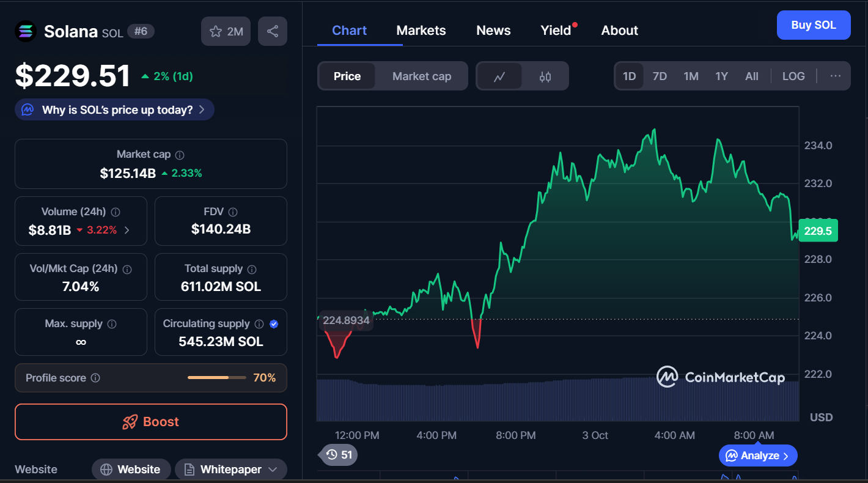
Task: Click the history counter icon labeled 51
Action: click(339, 455)
